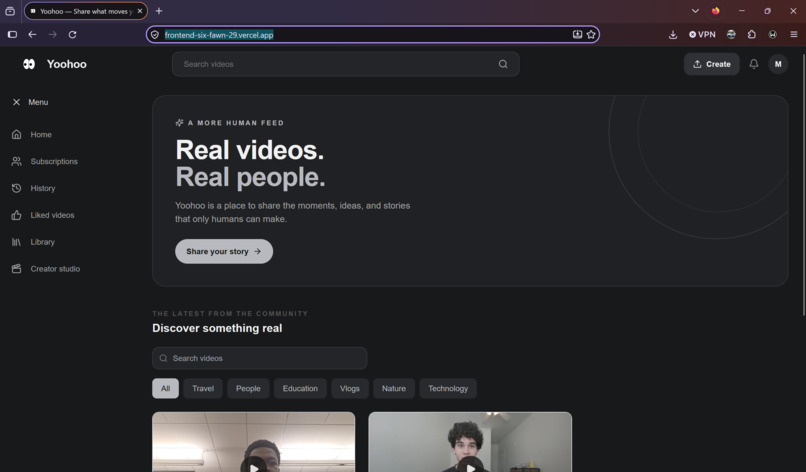Click the magnifier icon in the top search bar
Image resolution: width=806 pixels, height=472 pixels.
[x=503, y=64]
